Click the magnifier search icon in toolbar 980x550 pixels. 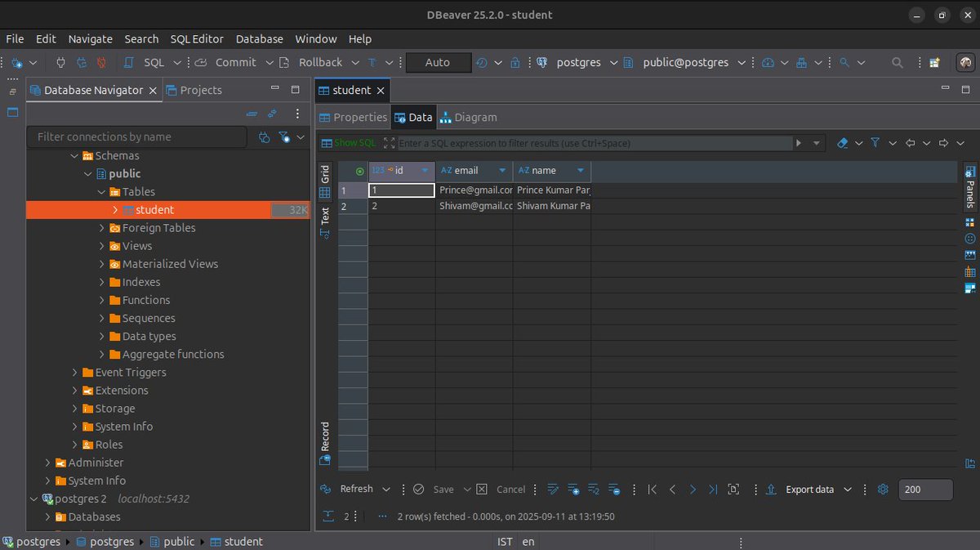pos(897,62)
